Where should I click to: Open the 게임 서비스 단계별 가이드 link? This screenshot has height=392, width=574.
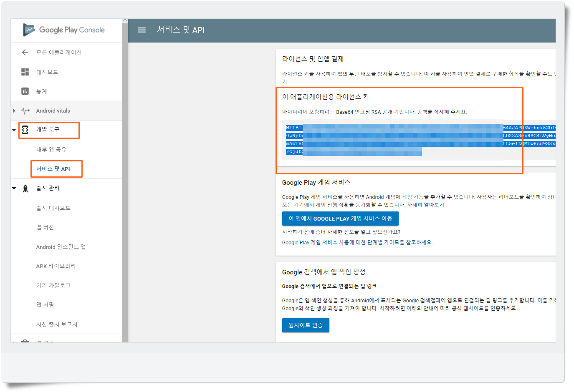pyautogui.click(x=357, y=242)
